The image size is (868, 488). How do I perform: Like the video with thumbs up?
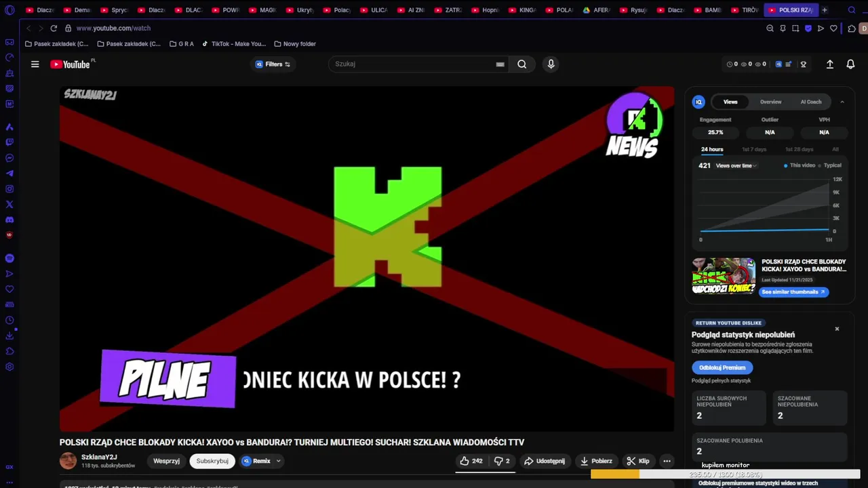click(x=471, y=461)
